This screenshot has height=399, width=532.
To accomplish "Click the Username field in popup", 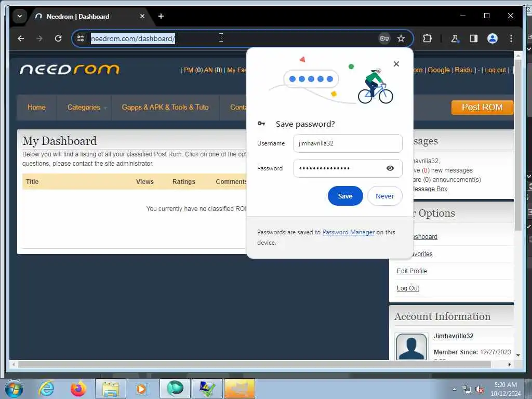I will pyautogui.click(x=348, y=143).
